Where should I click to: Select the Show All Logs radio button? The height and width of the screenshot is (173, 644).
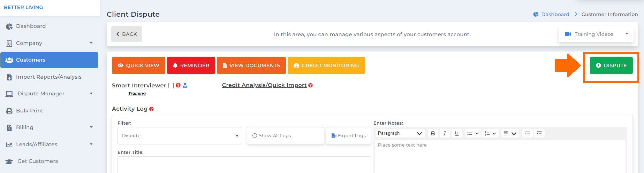(x=255, y=136)
